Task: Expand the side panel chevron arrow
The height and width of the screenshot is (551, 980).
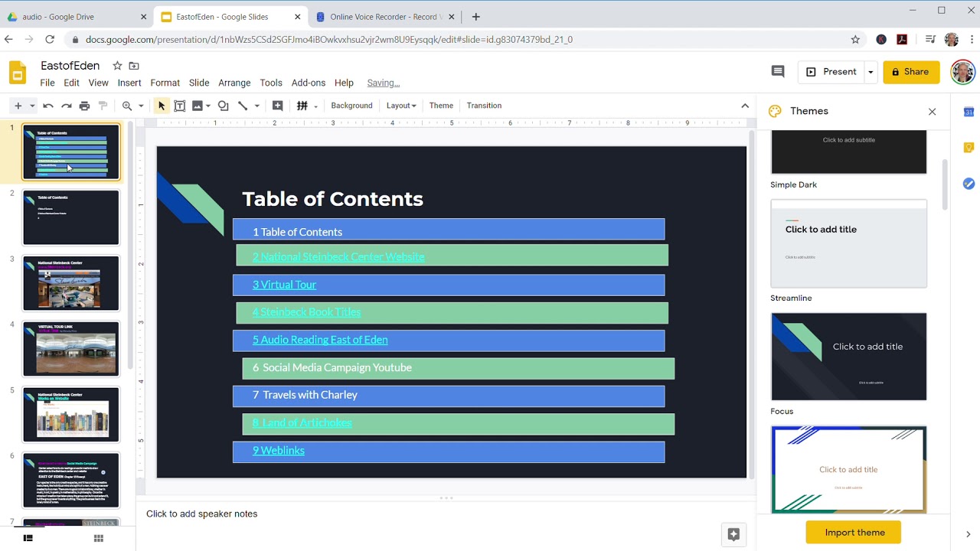Action: [968, 534]
